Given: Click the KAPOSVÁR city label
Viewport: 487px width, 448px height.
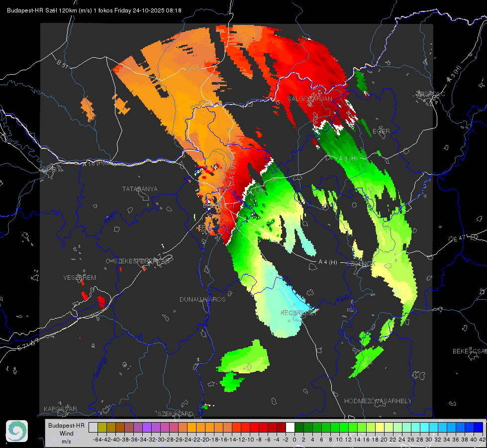Looking at the screenshot, I should click(x=60, y=409).
